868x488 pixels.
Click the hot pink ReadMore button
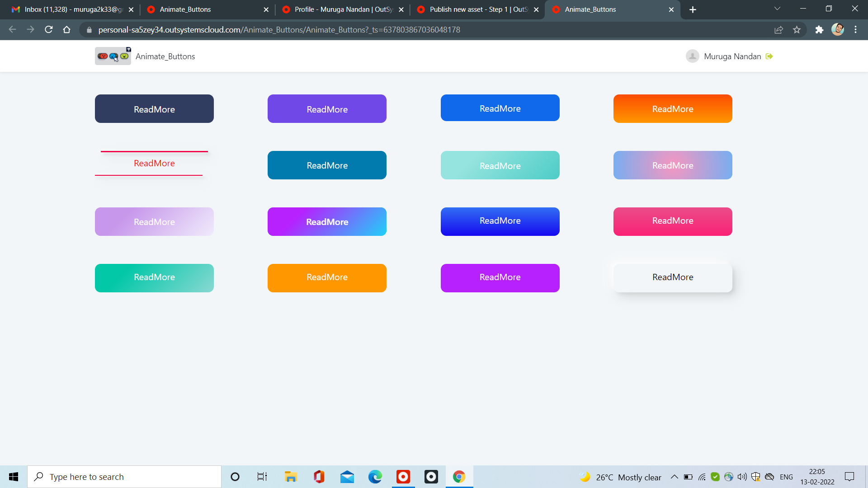coord(673,222)
